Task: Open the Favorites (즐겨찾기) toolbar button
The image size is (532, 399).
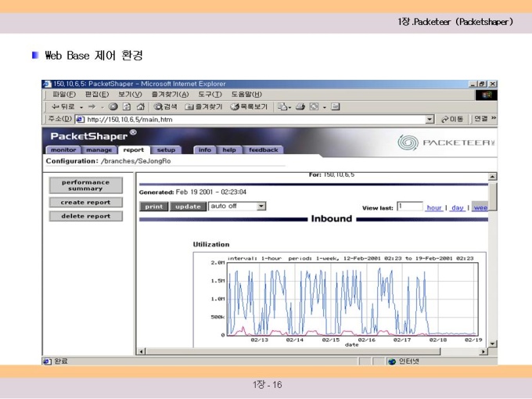Action: click(x=203, y=106)
